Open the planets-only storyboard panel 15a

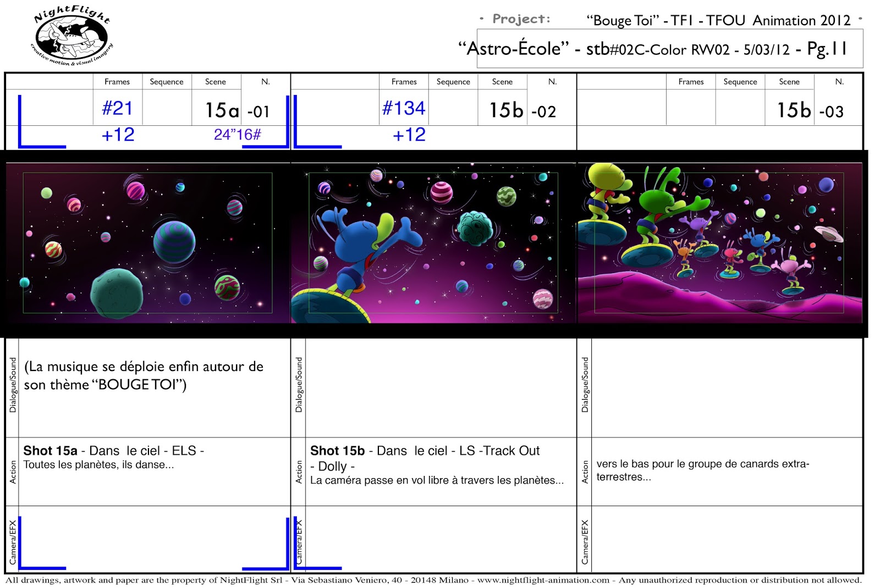[147, 243]
